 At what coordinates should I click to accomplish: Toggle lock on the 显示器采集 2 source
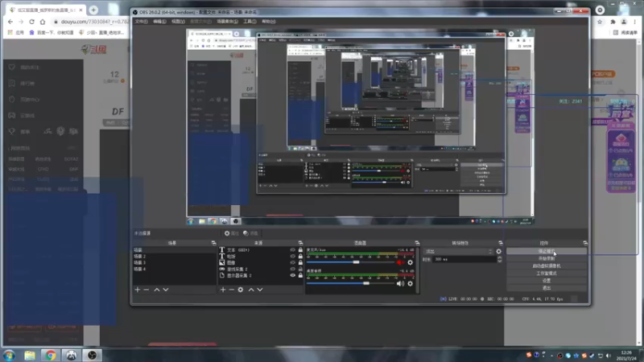click(x=300, y=275)
